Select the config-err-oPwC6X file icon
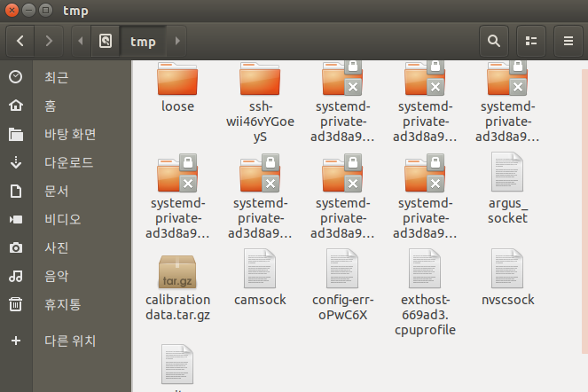The width and height of the screenshot is (588, 392). (342, 268)
